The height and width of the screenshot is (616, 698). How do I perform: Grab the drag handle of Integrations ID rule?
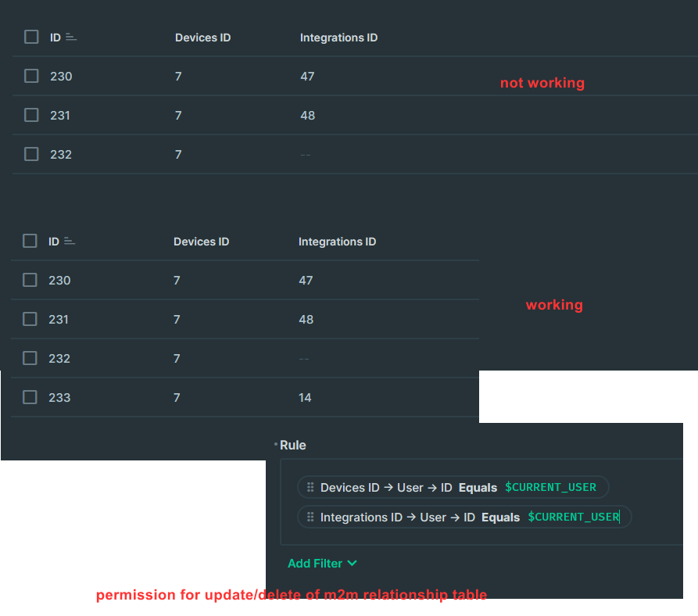pos(310,517)
